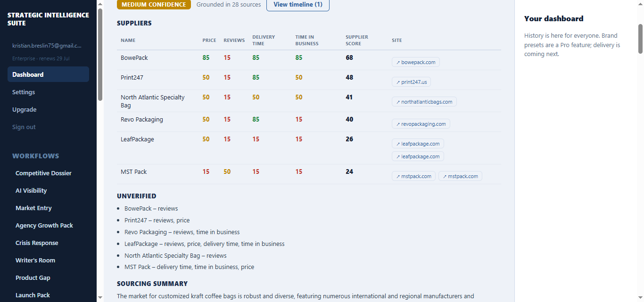Click the sidebar scroll-up arrow
This screenshot has width=644, height=302.
(x=100, y=4)
